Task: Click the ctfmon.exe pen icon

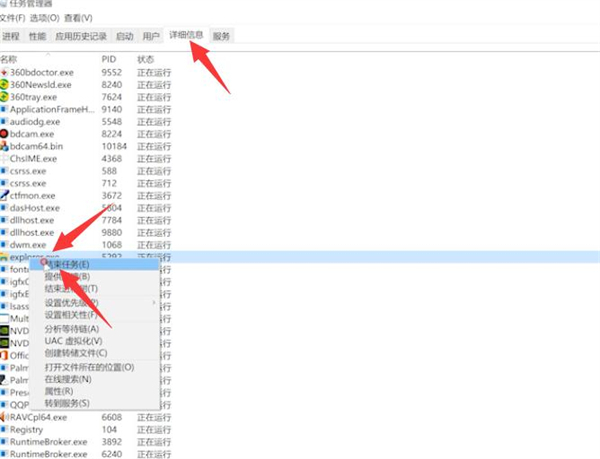Action: (x=4, y=195)
